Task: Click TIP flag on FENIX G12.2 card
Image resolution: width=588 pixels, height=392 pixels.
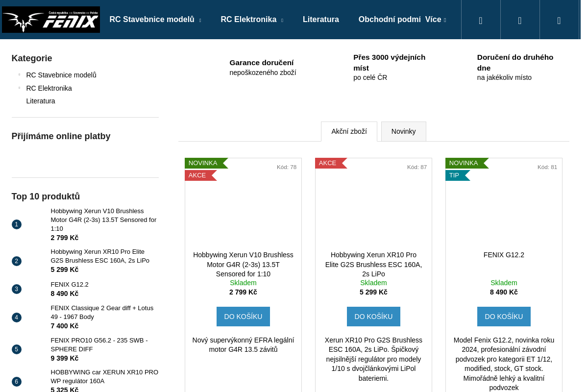Action: pos(458,175)
